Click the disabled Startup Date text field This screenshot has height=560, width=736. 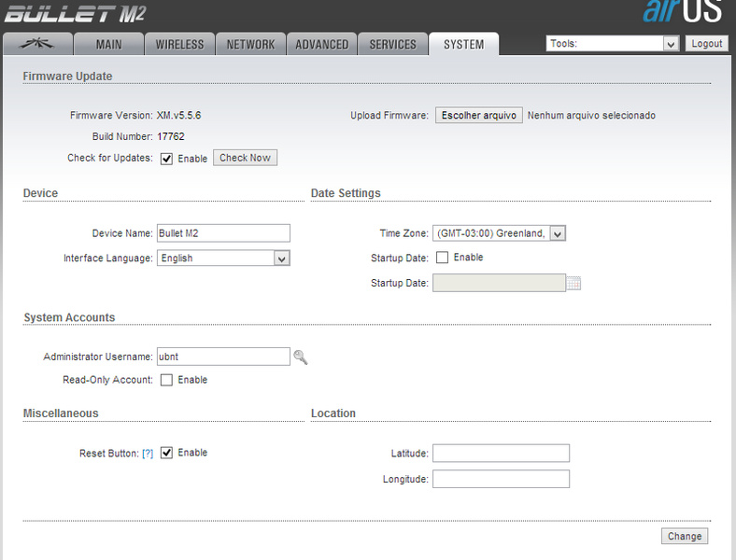[499, 283]
